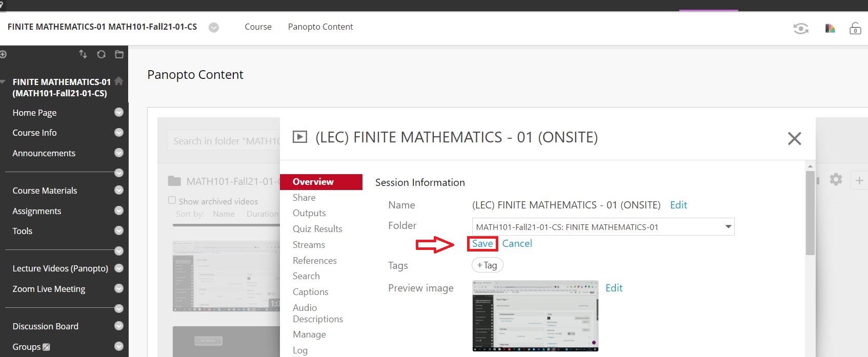Add a tag with the +Tag button
This screenshot has height=357, width=868.
[x=487, y=265]
